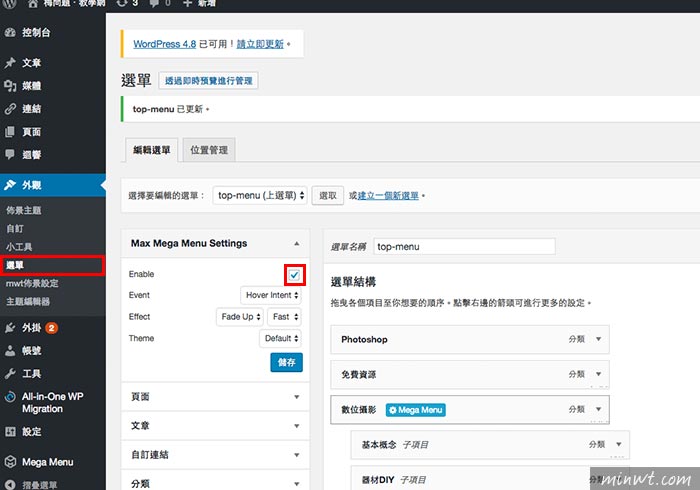
Task: Collapse the Max Mega Menu Settings panel
Action: [x=296, y=244]
